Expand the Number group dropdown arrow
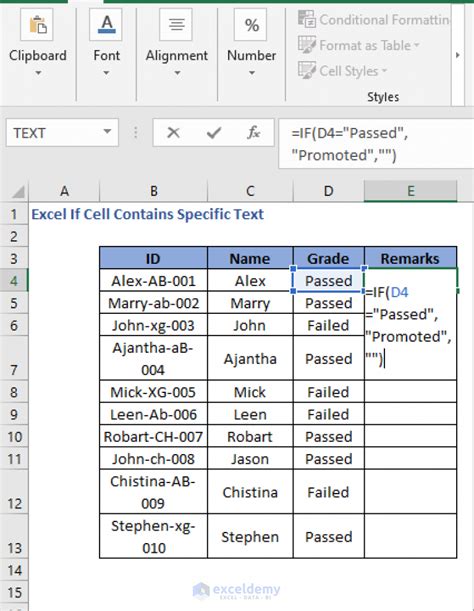The width and height of the screenshot is (474, 611). pos(251,73)
